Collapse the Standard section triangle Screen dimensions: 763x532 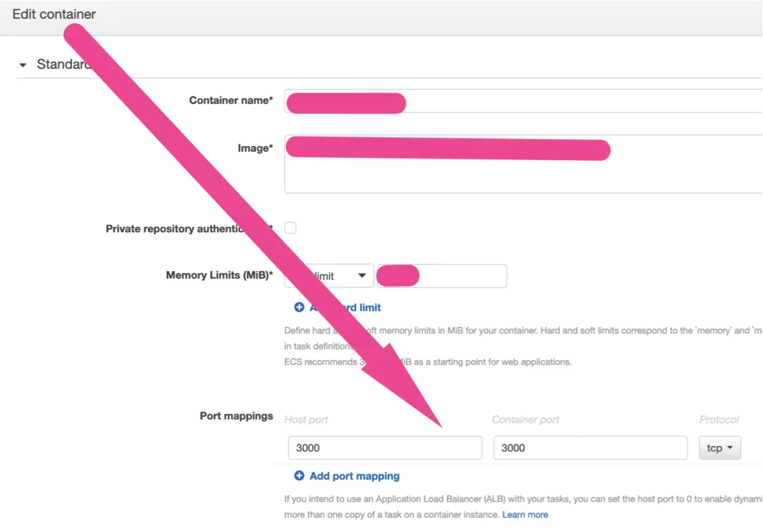(23, 65)
